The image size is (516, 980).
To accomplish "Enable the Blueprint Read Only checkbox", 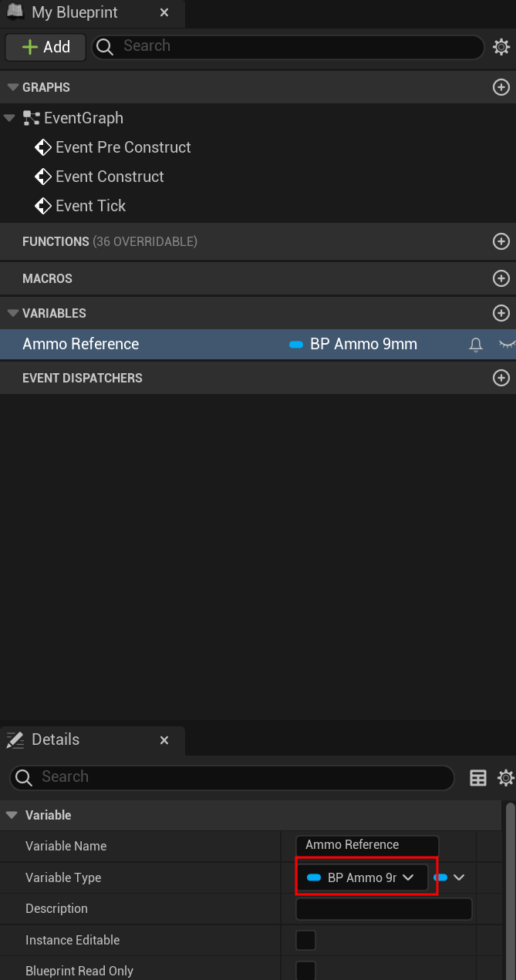I will coord(305,970).
